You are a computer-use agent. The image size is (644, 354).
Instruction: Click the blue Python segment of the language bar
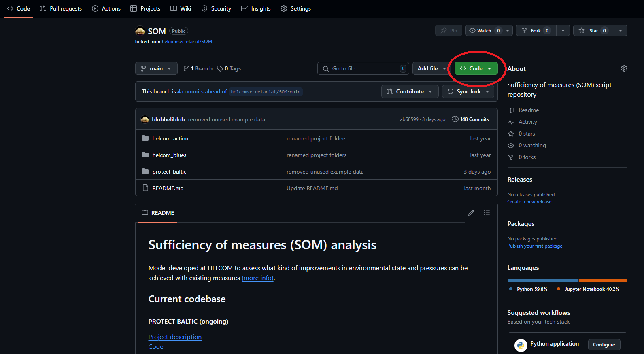(543, 280)
